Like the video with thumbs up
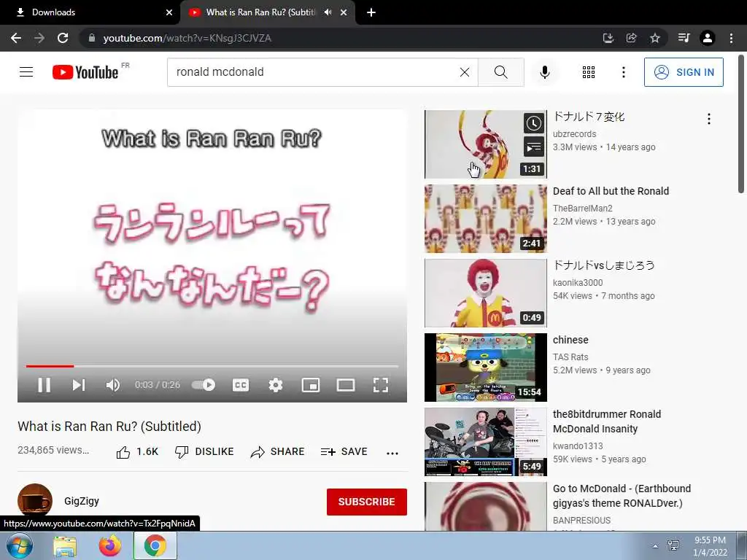Image resolution: width=747 pixels, height=560 pixels. coord(137,452)
